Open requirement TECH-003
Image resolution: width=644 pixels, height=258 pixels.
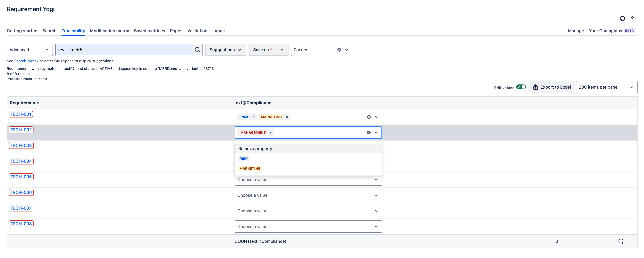21,145
